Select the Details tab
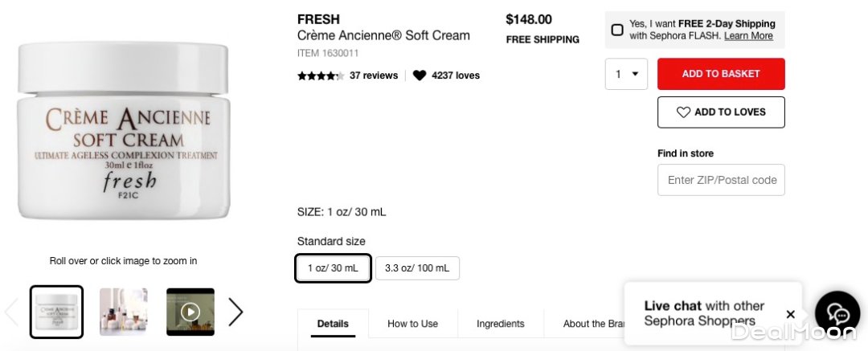The height and width of the screenshot is (351, 868). click(333, 324)
